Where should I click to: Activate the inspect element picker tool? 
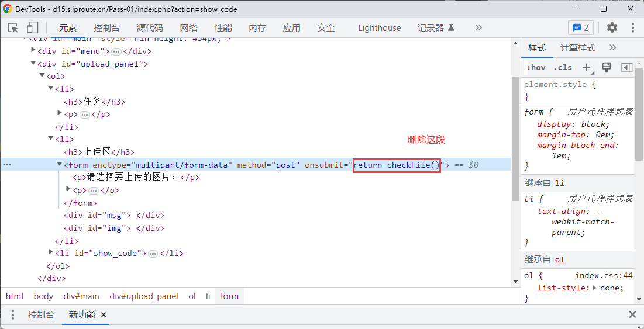[13, 27]
